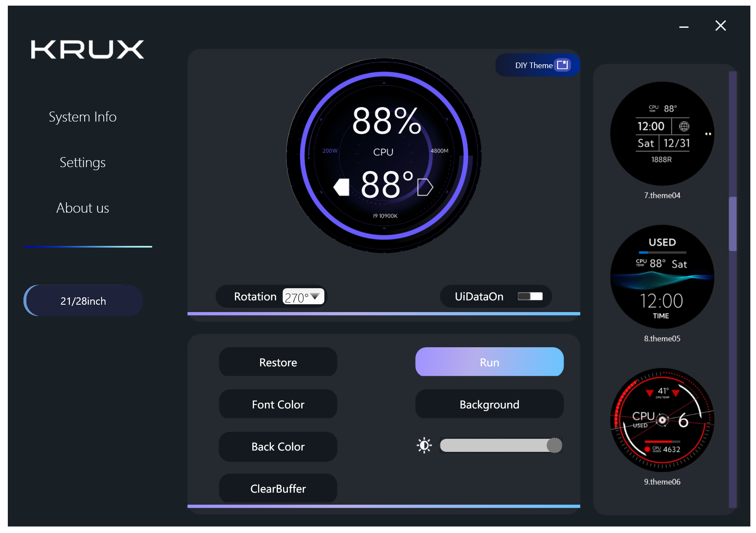Select the 21/28inch screen size option
The height and width of the screenshot is (533, 756).
coord(83,301)
